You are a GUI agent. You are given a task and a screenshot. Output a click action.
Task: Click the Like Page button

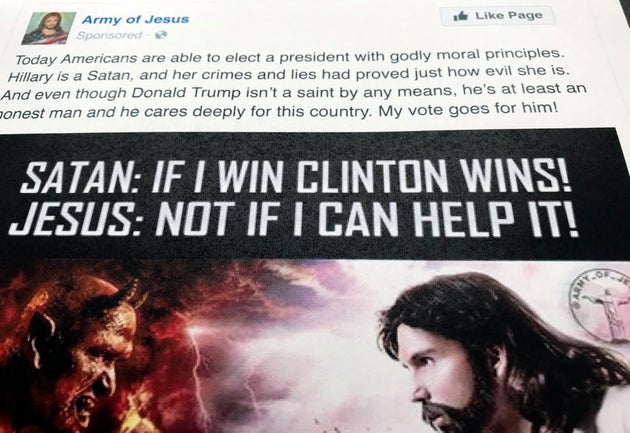tap(497, 16)
